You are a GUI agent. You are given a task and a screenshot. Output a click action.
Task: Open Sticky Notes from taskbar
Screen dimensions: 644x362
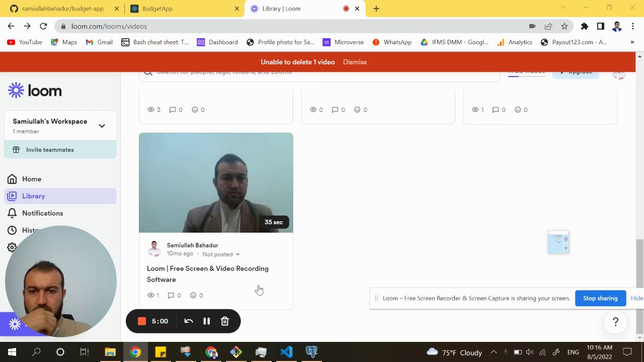pyautogui.click(x=160, y=352)
